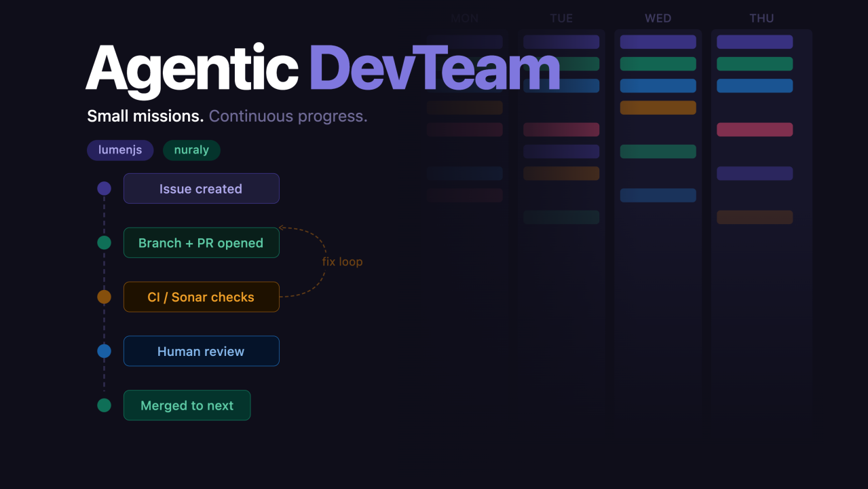Click the Agentic DevTeam title
This screenshot has height=489, width=868.
[323, 69]
